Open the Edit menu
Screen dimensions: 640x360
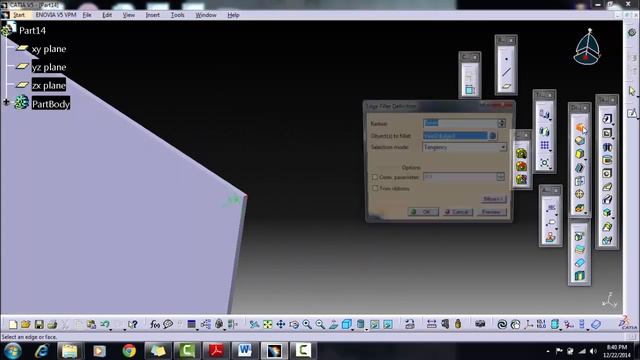tap(107, 15)
